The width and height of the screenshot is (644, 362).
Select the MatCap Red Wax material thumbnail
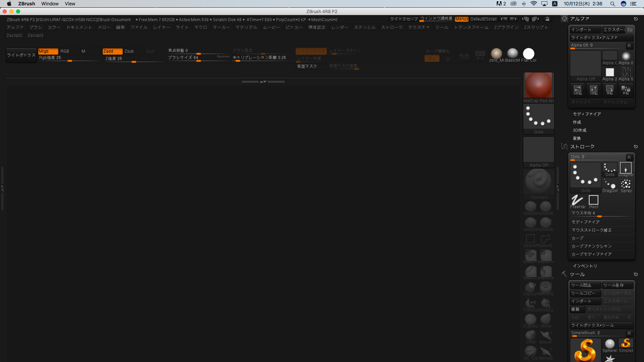click(x=538, y=85)
